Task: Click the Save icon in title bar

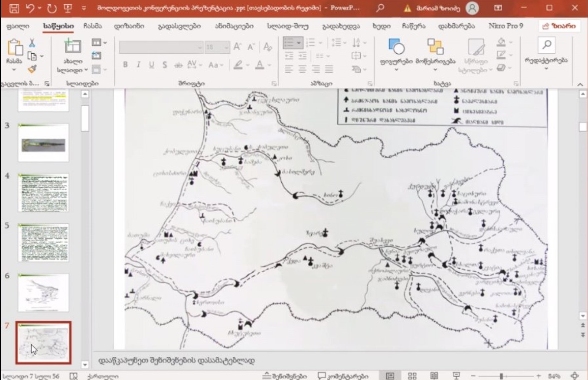Action: click(14, 8)
